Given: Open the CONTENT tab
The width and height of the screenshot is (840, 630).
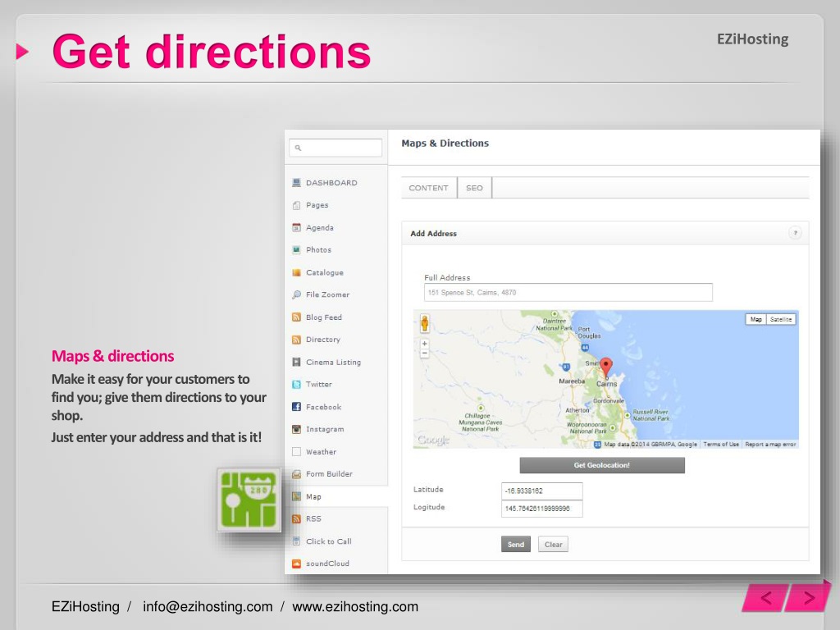Looking at the screenshot, I should pyautogui.click(x=428, y=188).
